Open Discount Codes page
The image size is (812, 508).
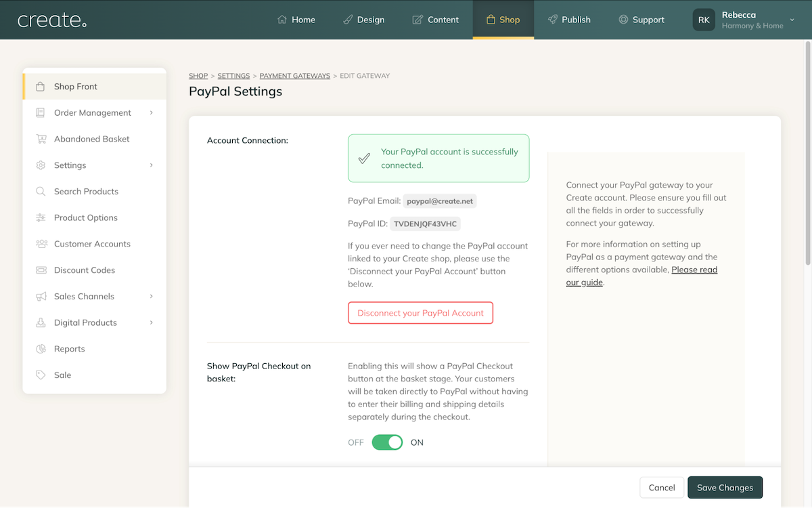(x=95, y=270)
